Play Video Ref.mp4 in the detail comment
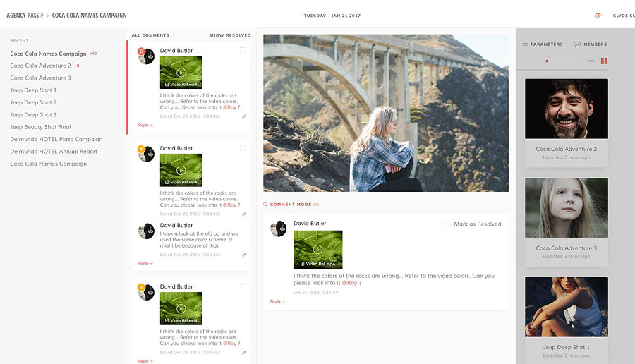 (318, 250)
